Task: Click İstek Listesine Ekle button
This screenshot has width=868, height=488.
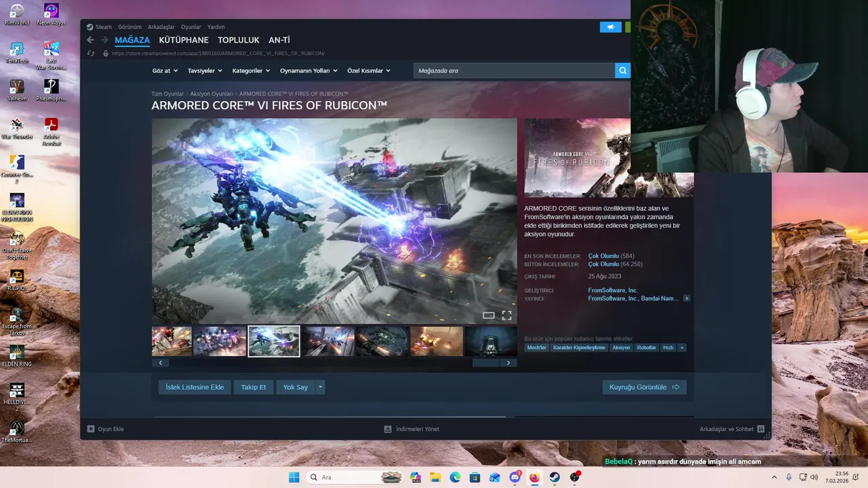Action: coord(195,387)
